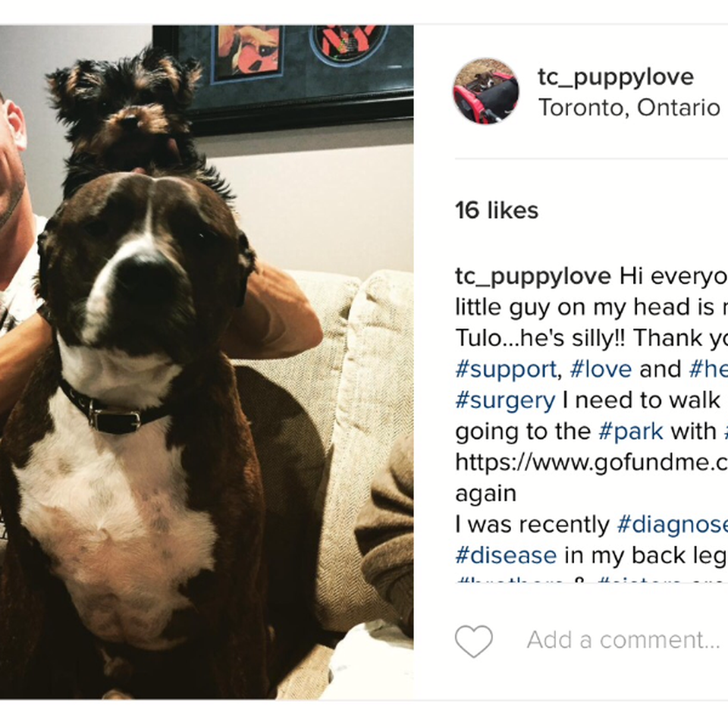Click the gofundme URL text in the caption
This screenshot has height=728, width=728.
click(591, 463)
